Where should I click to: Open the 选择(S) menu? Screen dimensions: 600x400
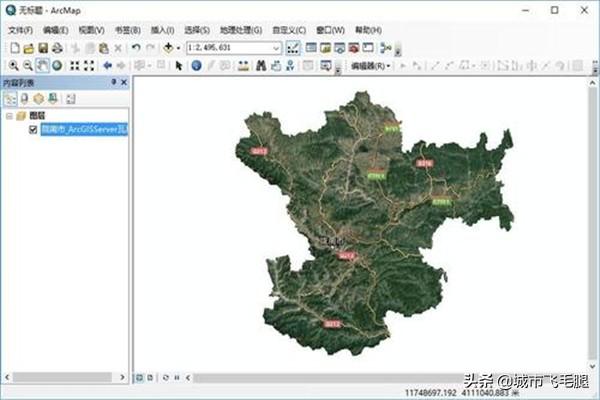click(197, 30)
